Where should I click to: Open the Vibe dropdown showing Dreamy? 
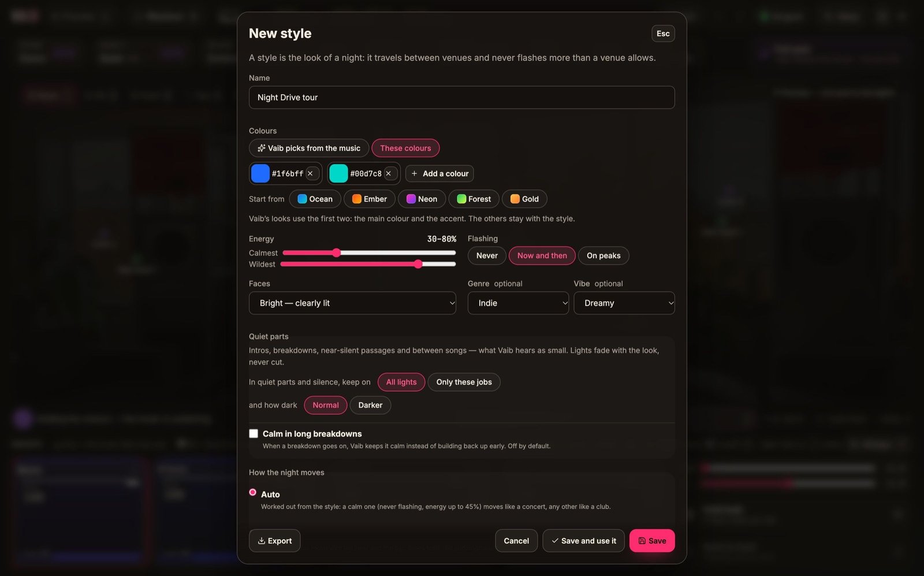click(624, 303)
